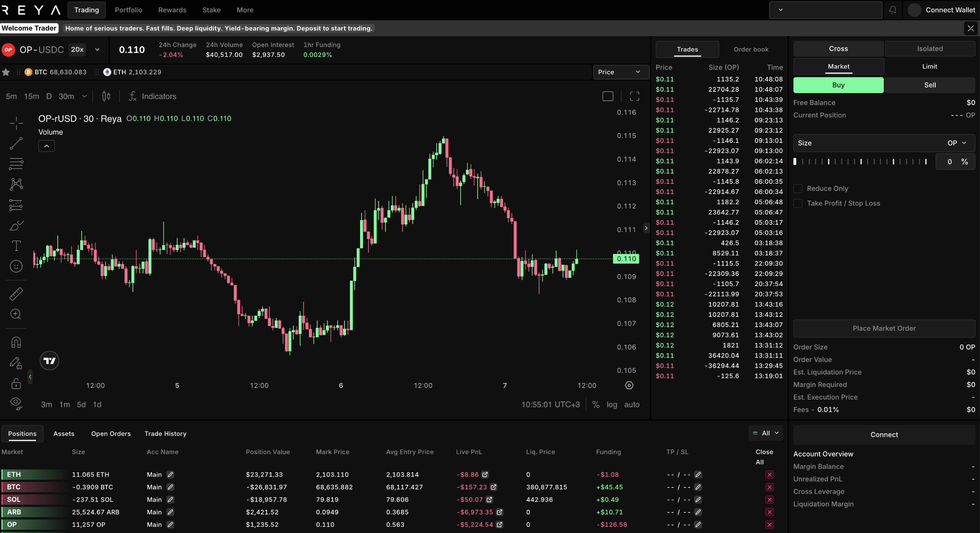Image resolution: width=980 pixels, height=533 pixels.
Task: Enable the Reduce Only checkbox
Action: (x=798, y=189)
